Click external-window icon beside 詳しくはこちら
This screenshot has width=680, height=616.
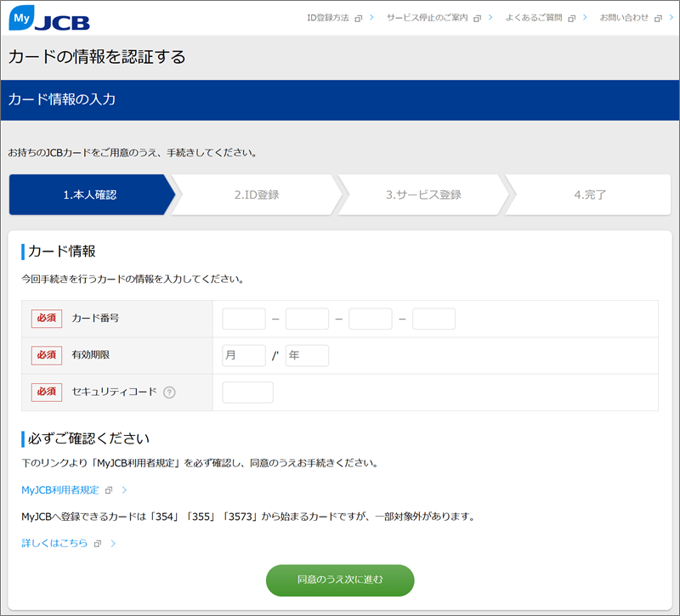[98, 544]
